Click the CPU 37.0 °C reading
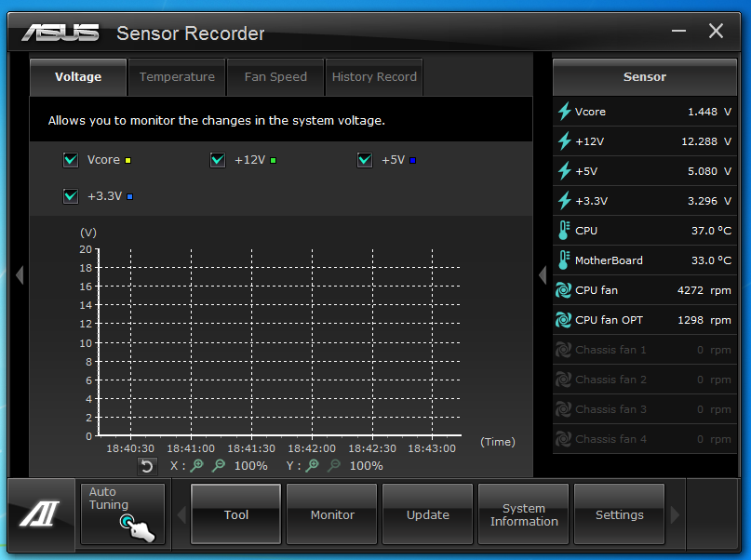This screenshot has width=751, height=560. click(x=711, y=230)
